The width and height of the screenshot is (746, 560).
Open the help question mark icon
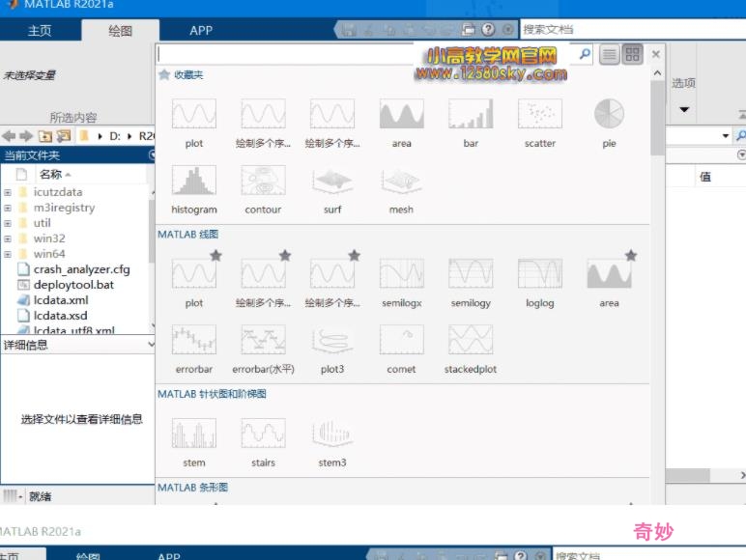[488, 30]
